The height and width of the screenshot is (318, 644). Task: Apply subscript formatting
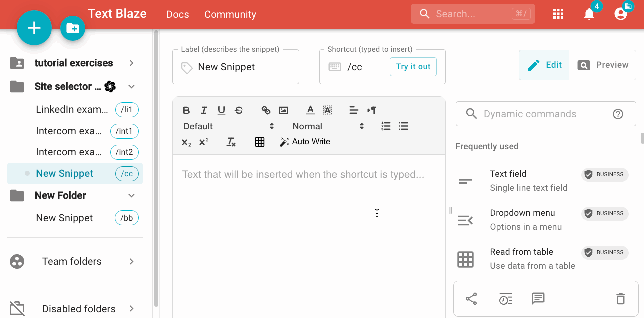186,142
